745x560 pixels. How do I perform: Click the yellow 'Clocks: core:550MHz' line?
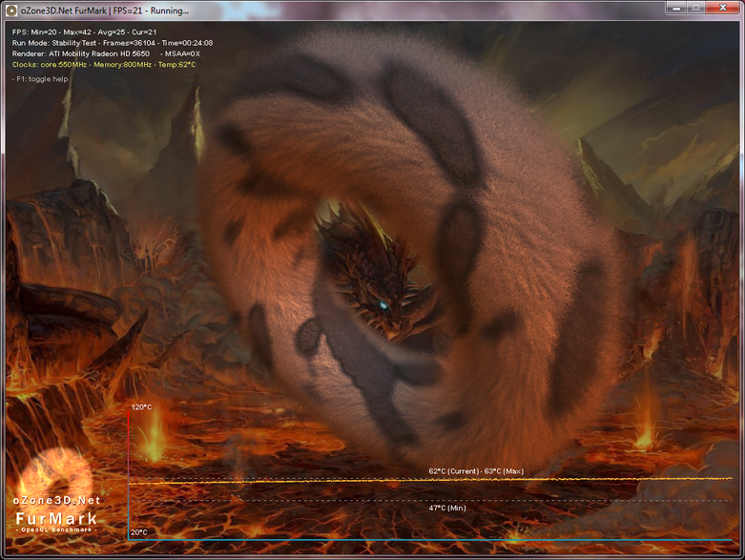[x=104, y=65]
